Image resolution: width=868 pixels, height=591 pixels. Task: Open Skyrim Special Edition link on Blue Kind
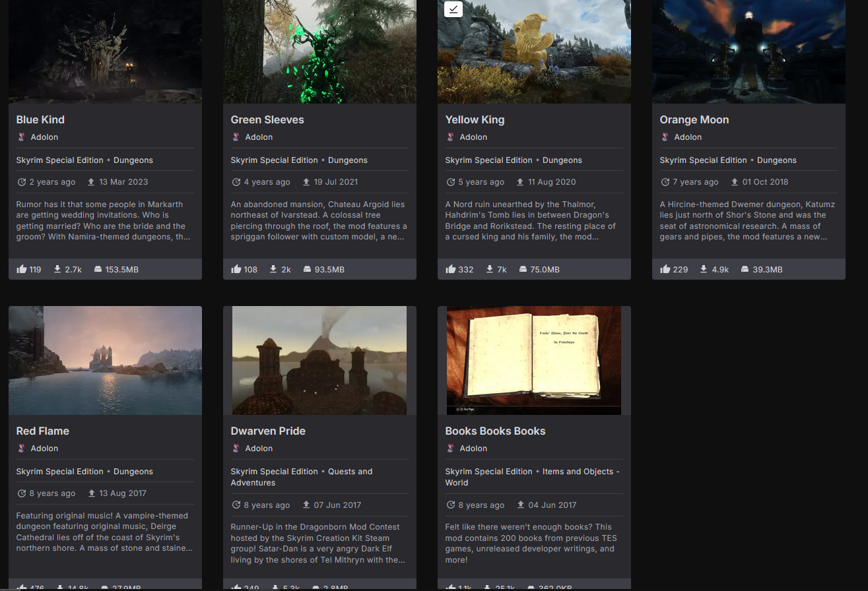[x=59, y=160]
